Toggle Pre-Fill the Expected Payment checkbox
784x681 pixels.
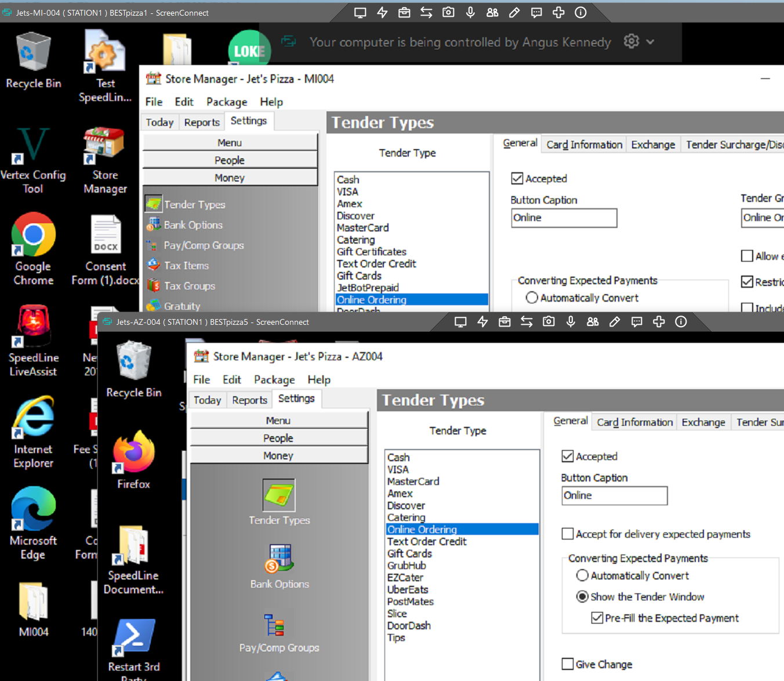(x=597, y=618)
